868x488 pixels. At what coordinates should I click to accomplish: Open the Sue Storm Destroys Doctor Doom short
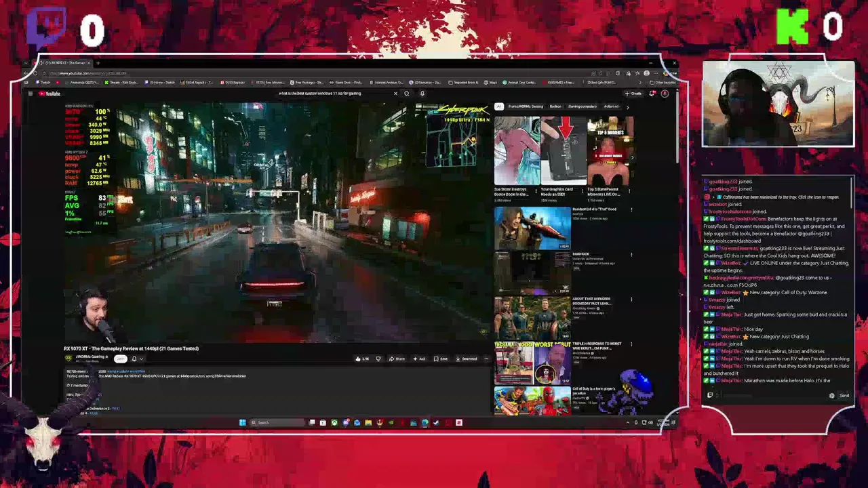pos(517,150)
